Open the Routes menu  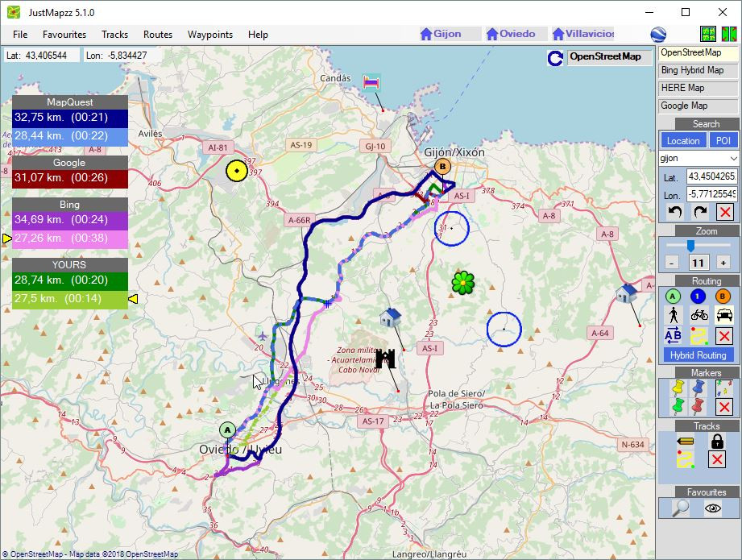tap(158, 35)
